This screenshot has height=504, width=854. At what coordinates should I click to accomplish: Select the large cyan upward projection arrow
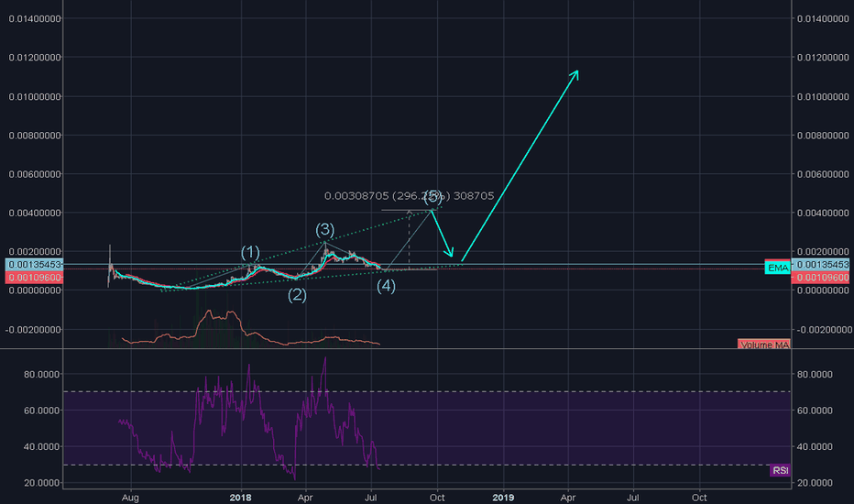pyautogui.click(x=520, y=166)
